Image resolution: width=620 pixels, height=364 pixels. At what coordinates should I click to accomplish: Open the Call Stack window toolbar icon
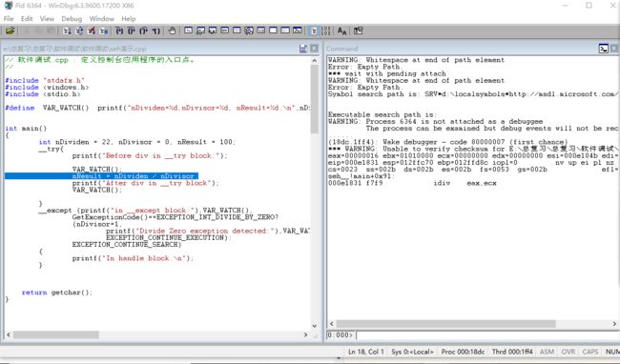coord(249,30)
